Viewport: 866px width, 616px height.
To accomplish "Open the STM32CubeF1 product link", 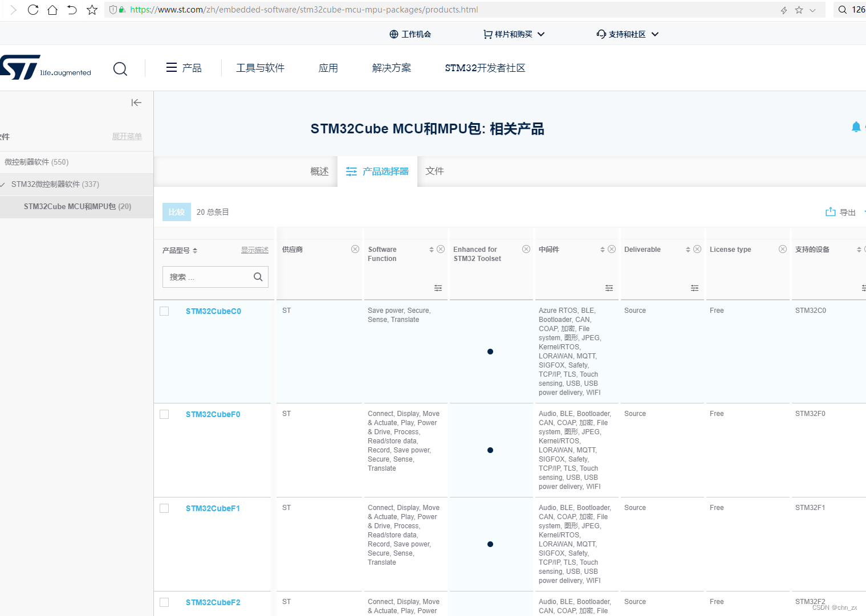I will coord(213,508).
